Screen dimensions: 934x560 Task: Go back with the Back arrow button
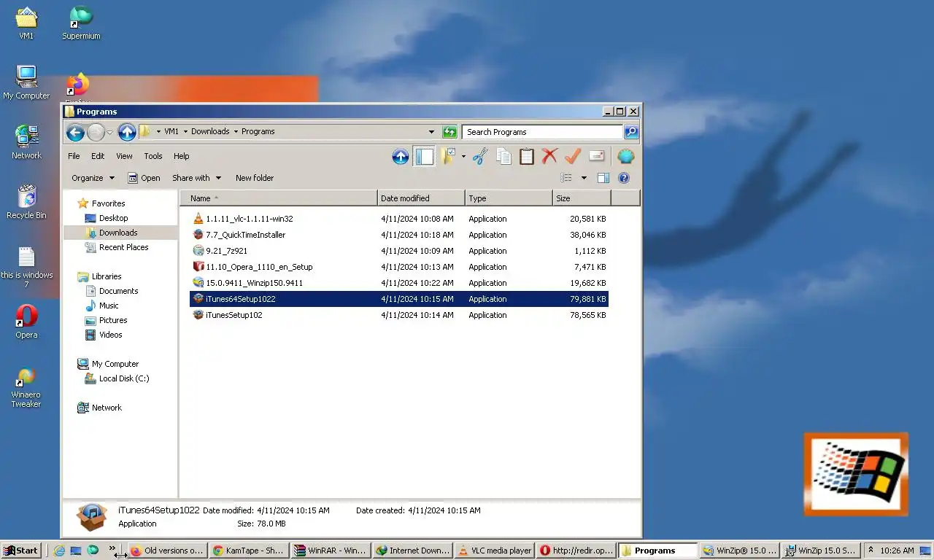(75, 132)
